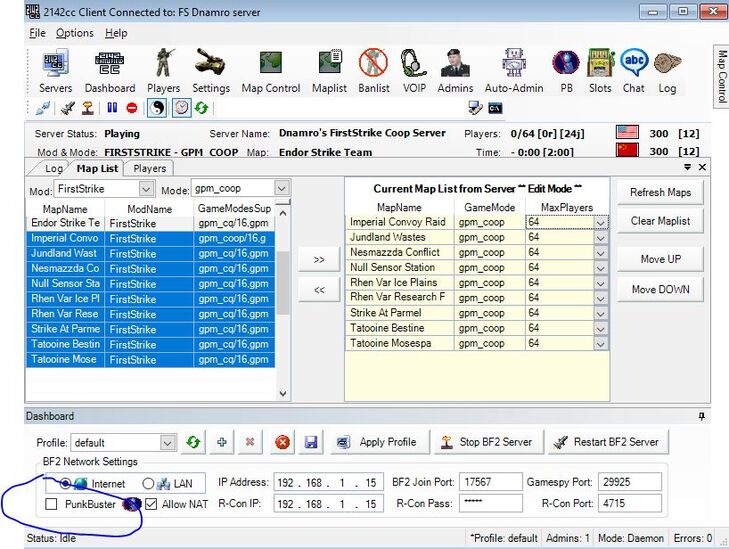Viewport: 729px width, 549px height.
Task: Click the >> add maps button
Action: pyautogui.click(x=319, y=259)
